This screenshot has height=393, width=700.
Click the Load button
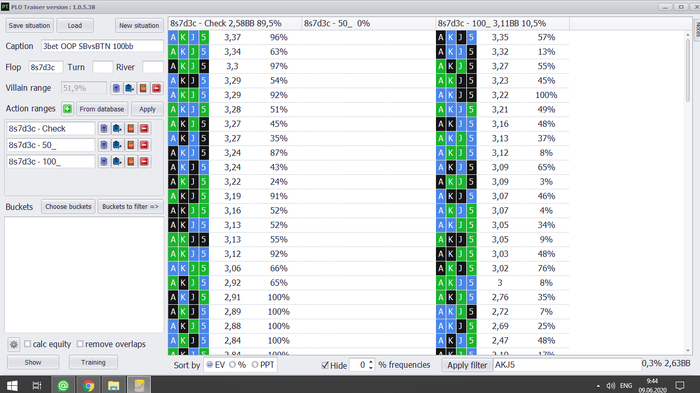75,25
